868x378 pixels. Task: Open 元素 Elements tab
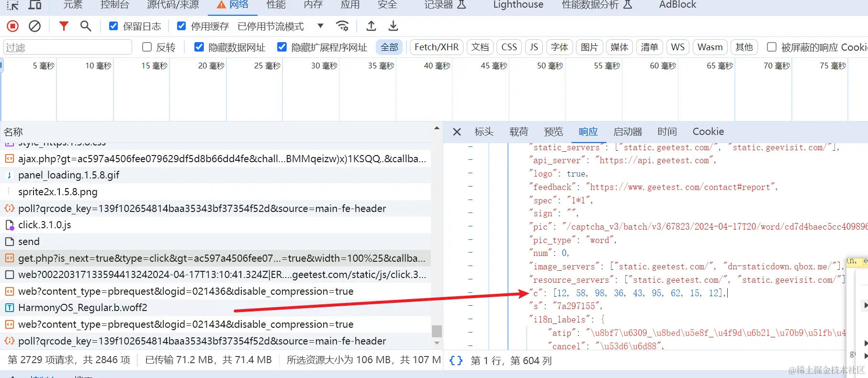pyautogui.click(x=73, y=5)
